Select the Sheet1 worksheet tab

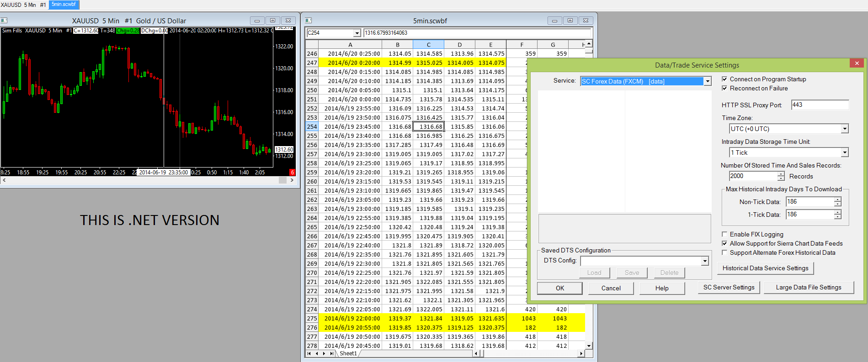pos(348,354)
